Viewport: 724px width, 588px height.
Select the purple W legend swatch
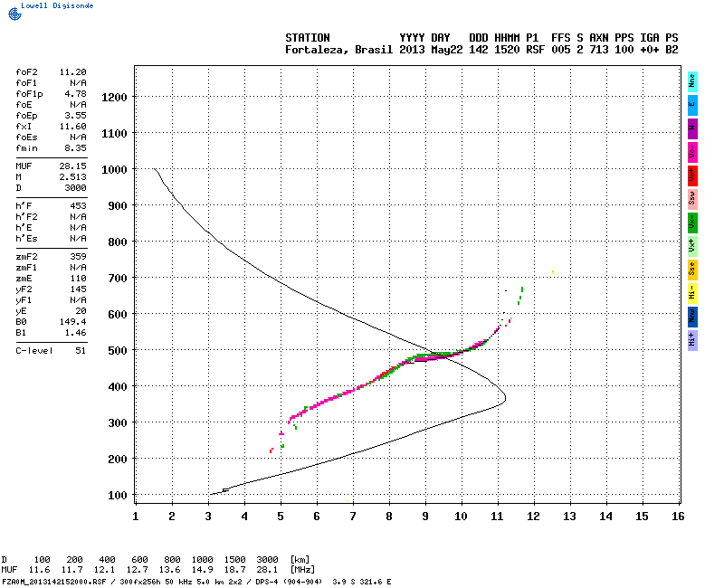[692, 128]
